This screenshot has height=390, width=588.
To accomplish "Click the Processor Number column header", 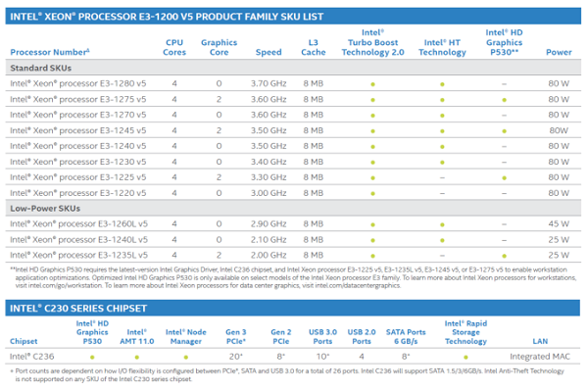I will tap(50, 52).
